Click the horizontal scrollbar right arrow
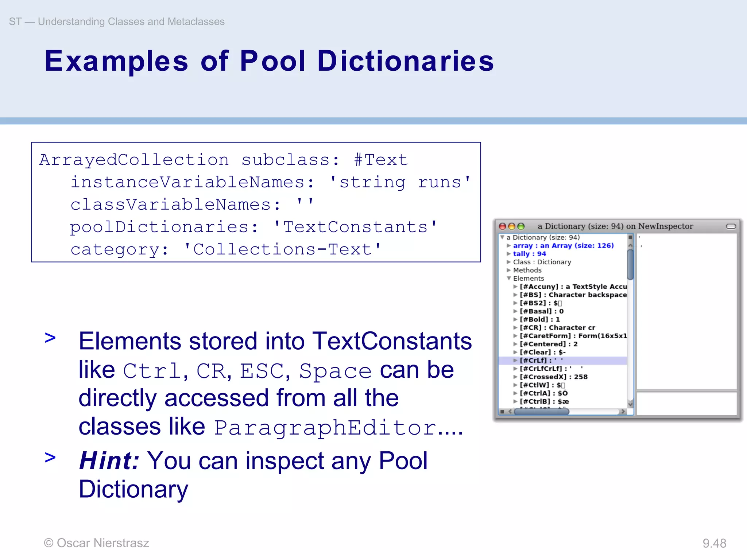 (623, 412)
